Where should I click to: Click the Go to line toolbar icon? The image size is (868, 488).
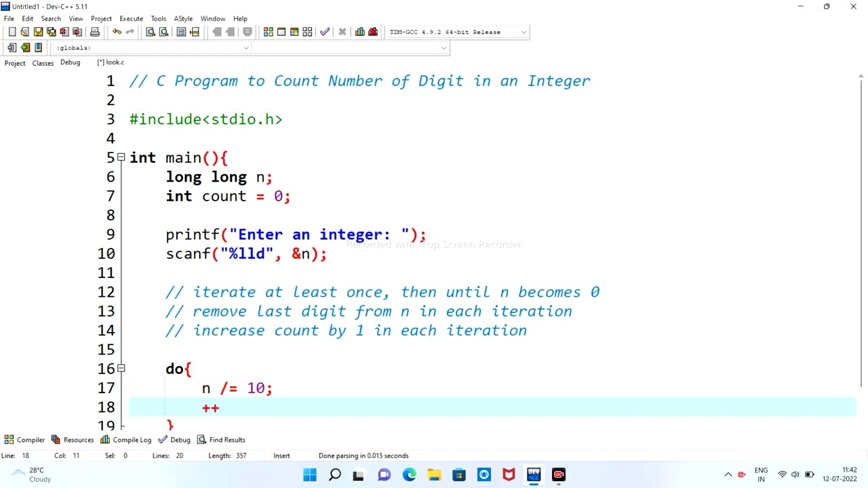(195, 32)
